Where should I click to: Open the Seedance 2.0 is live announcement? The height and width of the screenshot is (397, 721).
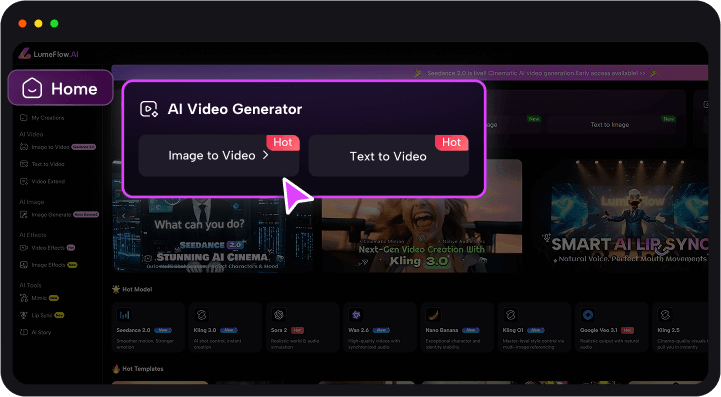point(536,73)
